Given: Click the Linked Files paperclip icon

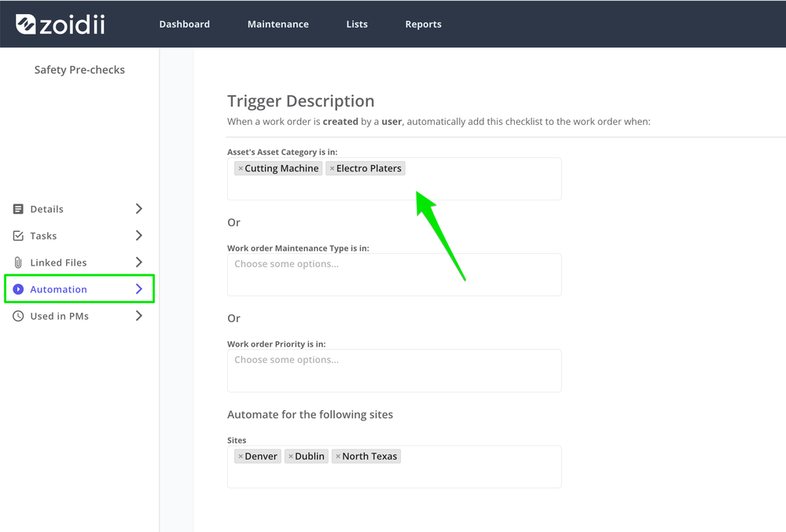Looking at the screenshot, I should pyautogui.click(x=18, y=262).
